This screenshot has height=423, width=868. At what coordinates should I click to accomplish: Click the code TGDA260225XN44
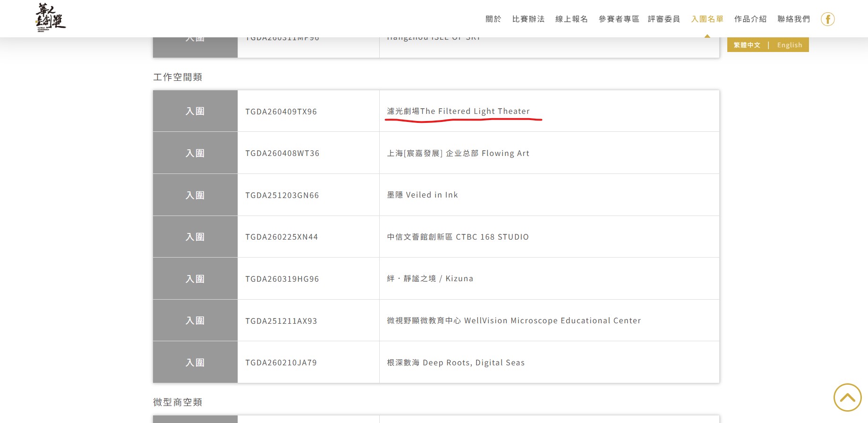click(x=282, y=237)
